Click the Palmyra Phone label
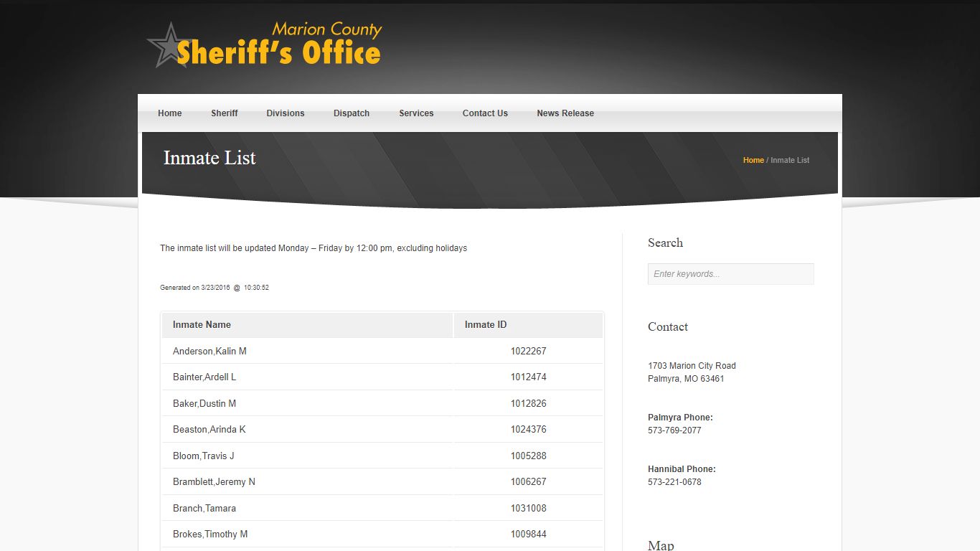 tap(680, 418)
